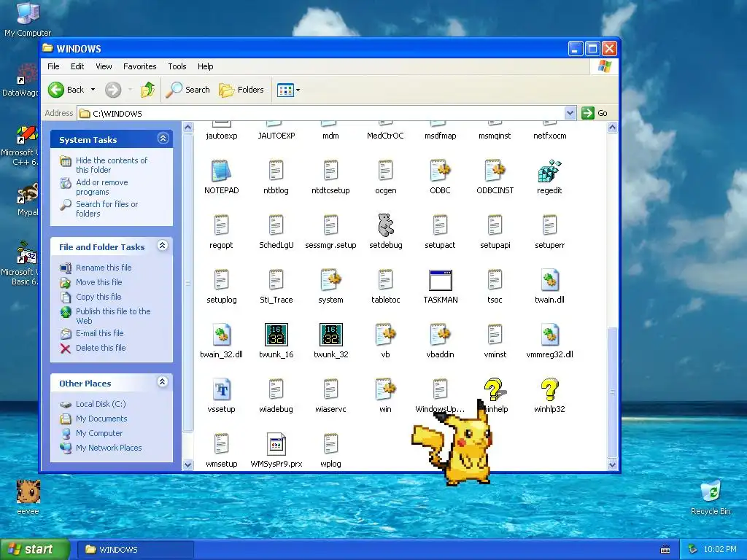Select the wiadebug file icon
This screenshot has height=560, width=747.
(x=276, y=389)
